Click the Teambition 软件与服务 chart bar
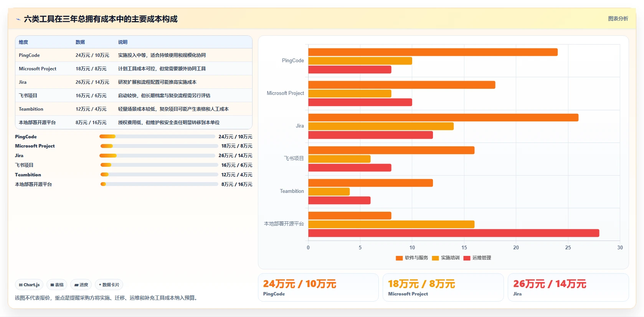Screen dimensions: 644x317 [x=370, y=183]
